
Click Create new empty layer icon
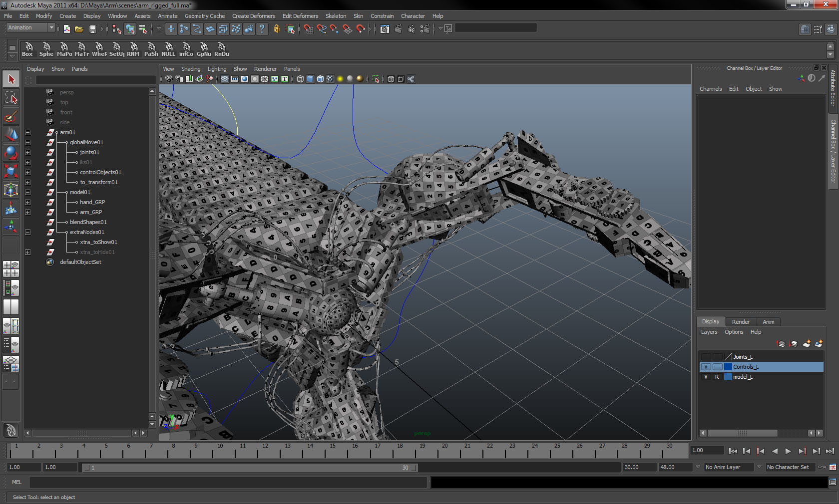[806, 344]
